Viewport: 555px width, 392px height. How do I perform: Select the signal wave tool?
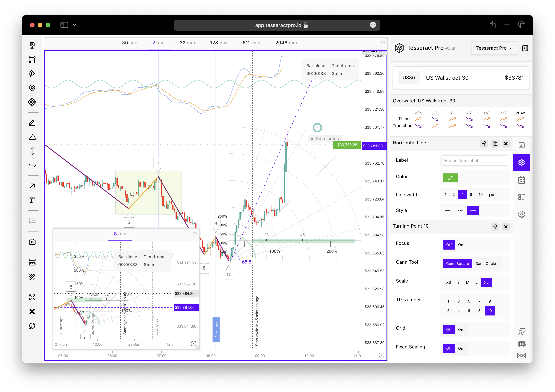pyautogui.click(x=32, y=74)
